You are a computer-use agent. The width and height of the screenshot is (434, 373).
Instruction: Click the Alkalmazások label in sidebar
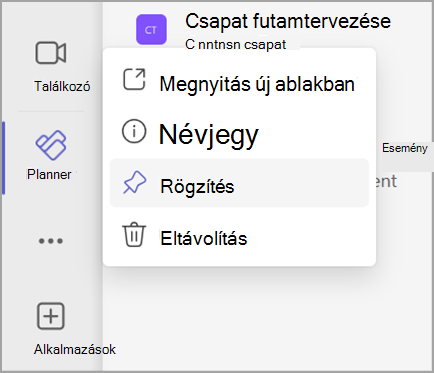point(75,349)
